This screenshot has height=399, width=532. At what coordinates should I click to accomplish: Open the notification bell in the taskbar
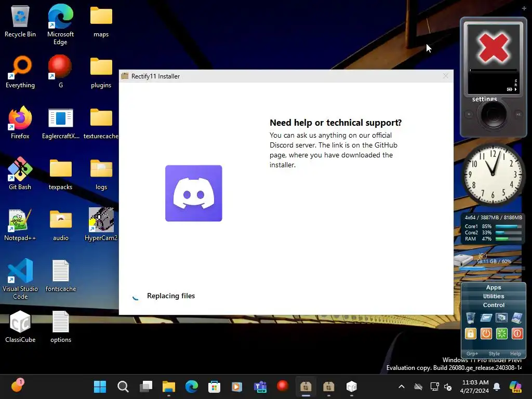[497, 387]
